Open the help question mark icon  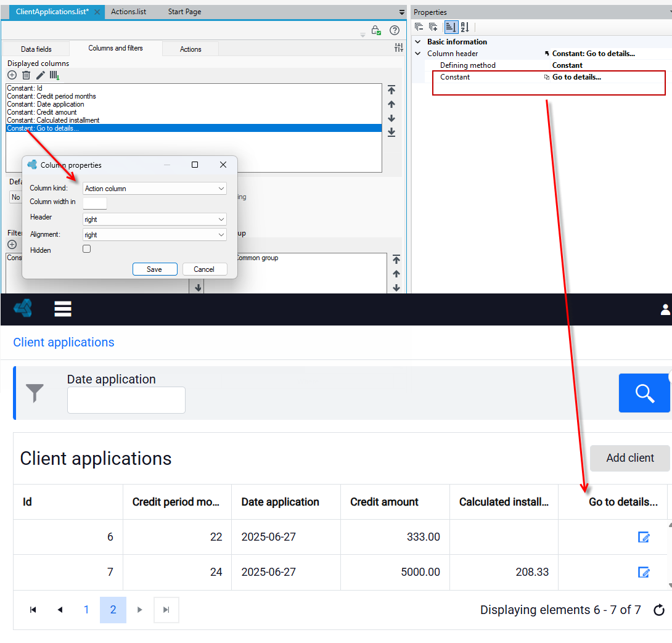(395, 30)
